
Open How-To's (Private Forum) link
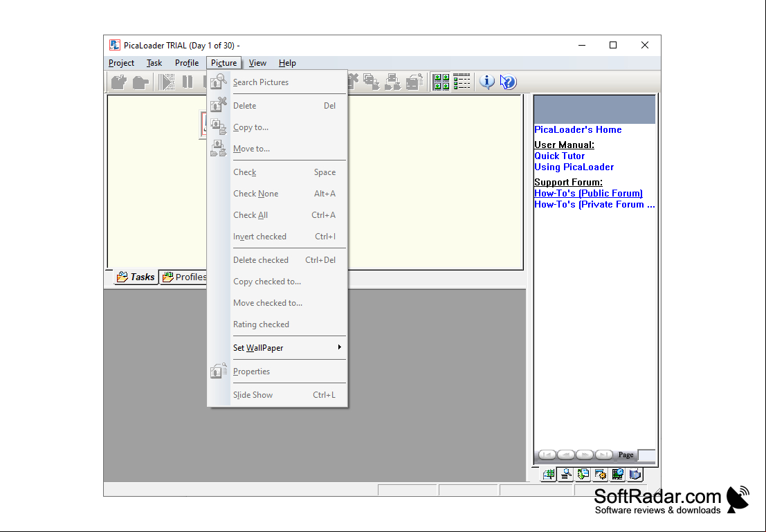tap(594, 205)
